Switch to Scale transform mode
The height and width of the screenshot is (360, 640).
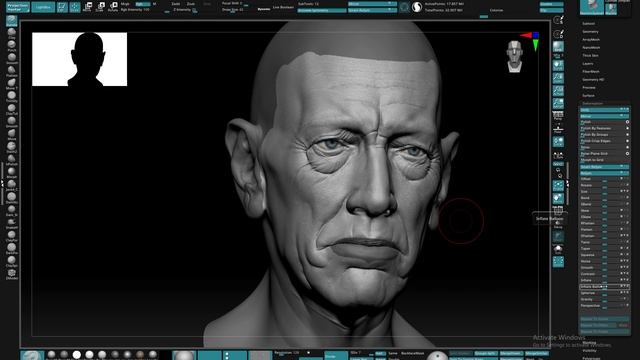pos(100,7)
